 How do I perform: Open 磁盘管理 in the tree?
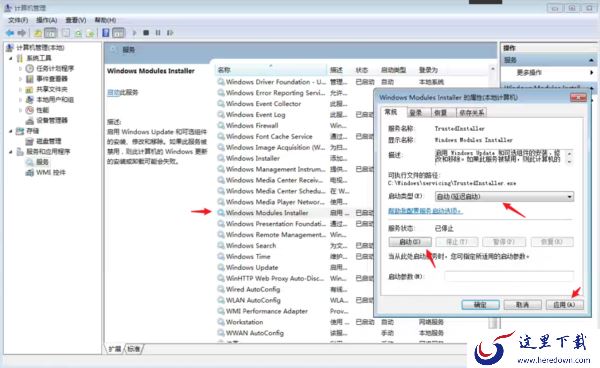pos(49,141)
